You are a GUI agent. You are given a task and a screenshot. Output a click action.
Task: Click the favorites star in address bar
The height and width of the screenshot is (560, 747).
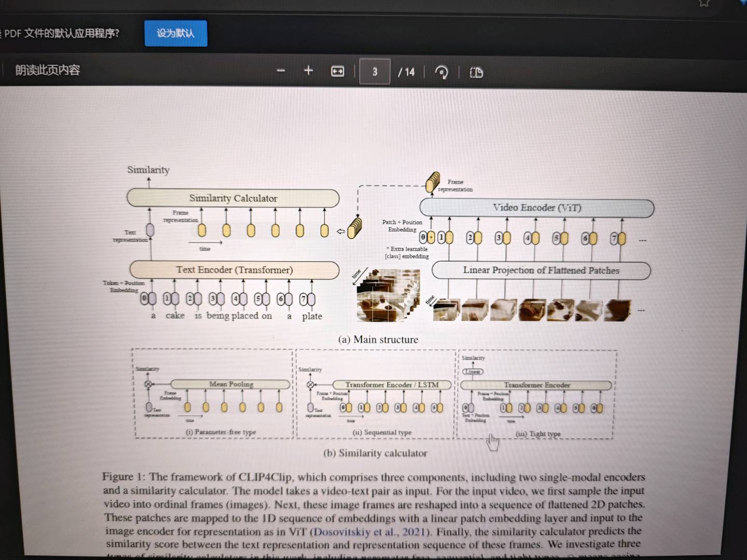(x=704, y=3)
